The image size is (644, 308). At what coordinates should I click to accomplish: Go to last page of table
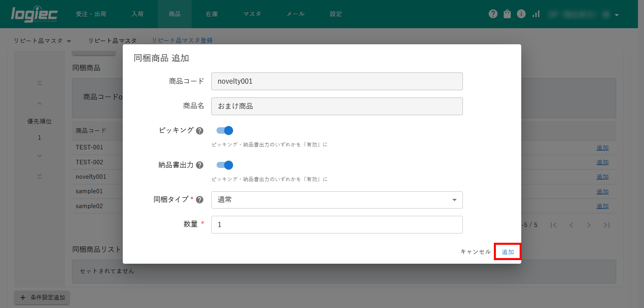click(607, 225)
